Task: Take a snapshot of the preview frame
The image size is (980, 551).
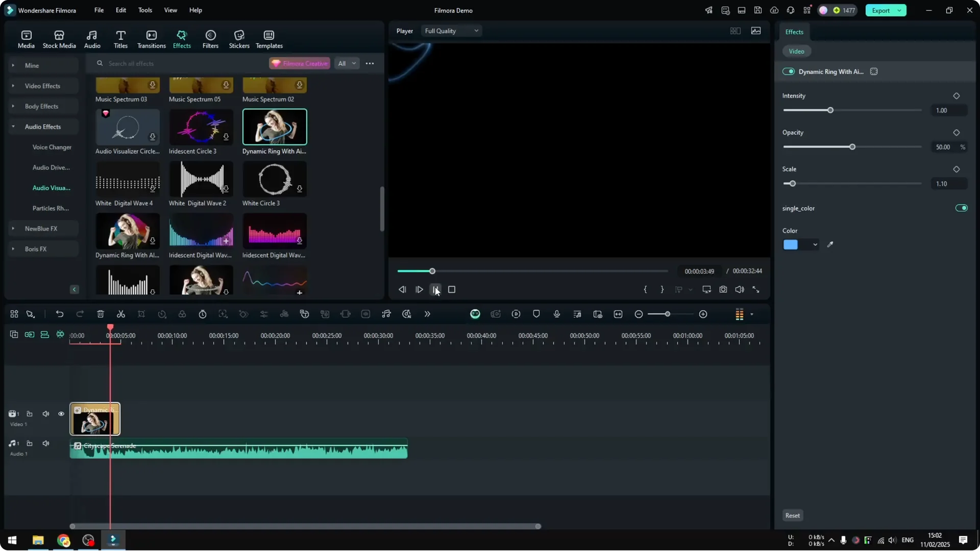Action: tap(723, 289)
